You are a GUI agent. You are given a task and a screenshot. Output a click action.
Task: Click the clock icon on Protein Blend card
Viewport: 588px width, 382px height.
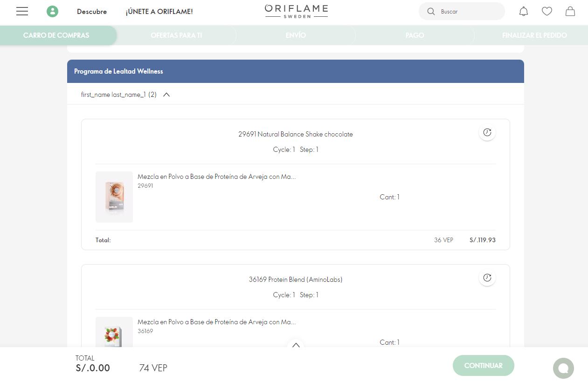coord(487,278)
